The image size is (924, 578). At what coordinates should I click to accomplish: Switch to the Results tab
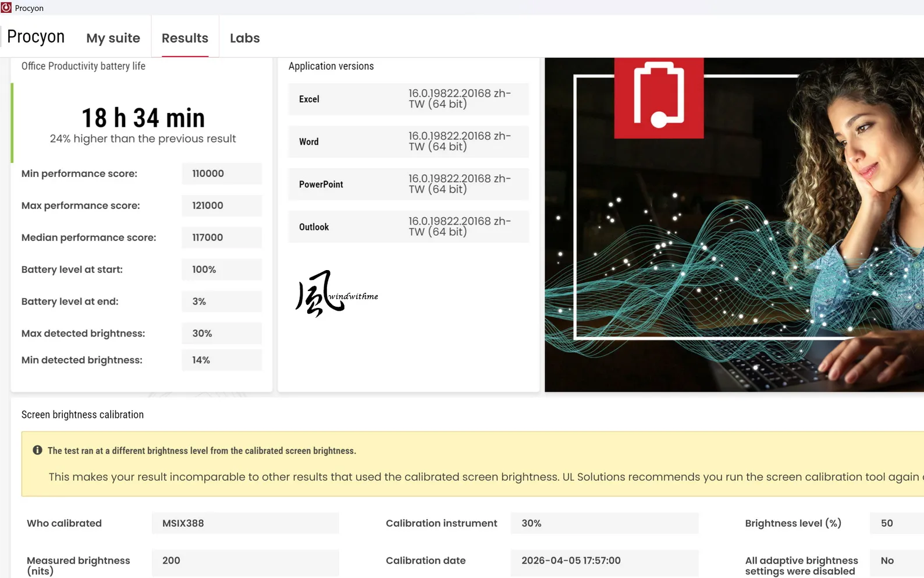coord(185,38)
